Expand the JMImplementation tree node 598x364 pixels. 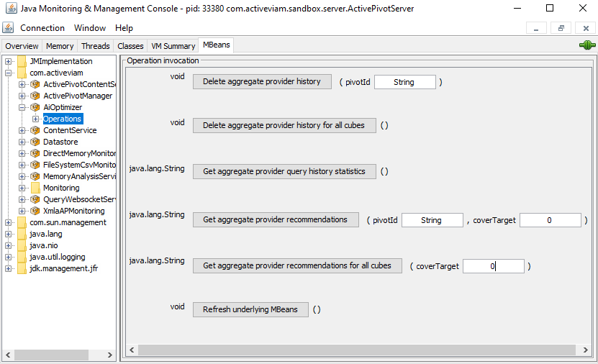coord(9,61)
